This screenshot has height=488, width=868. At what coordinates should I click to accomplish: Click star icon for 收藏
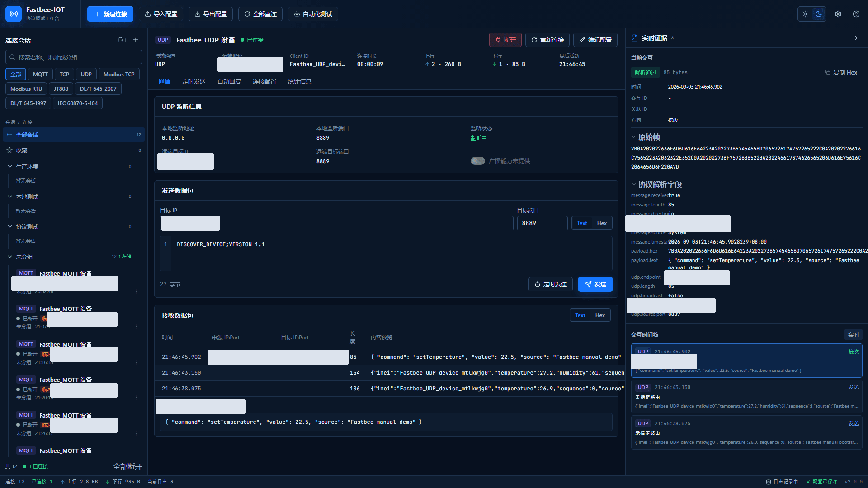click(9, 150)
